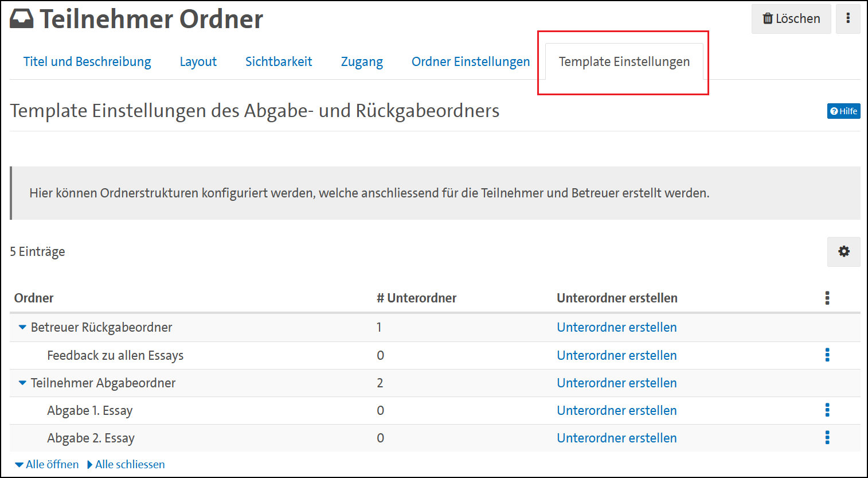Collapse all folders with Alle schliessen
The image size is (868, 478).
pyautogui.click(x=126, y=464)
